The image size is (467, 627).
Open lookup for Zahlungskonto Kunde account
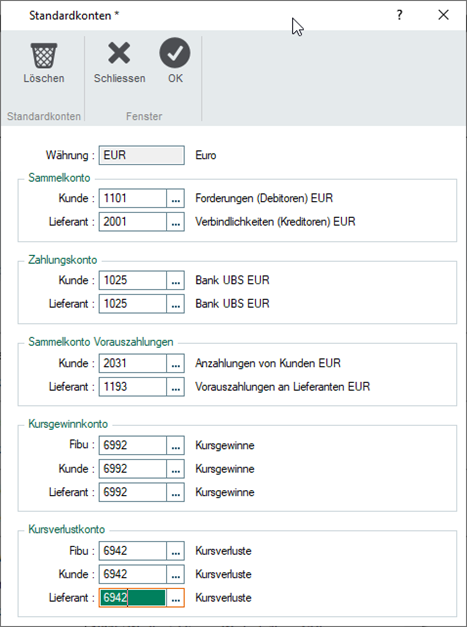coord(176,280)
